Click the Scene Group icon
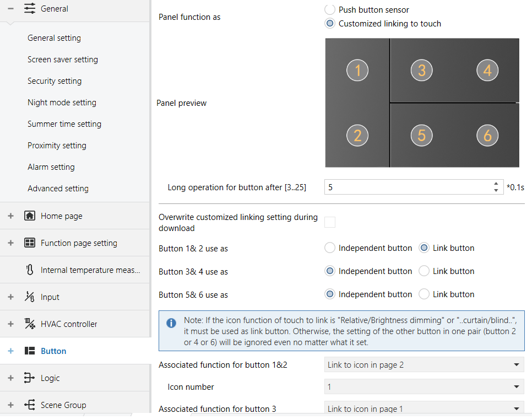Viewport: 532px width, 419px height. pyautogui.click(x=30, y=405)
